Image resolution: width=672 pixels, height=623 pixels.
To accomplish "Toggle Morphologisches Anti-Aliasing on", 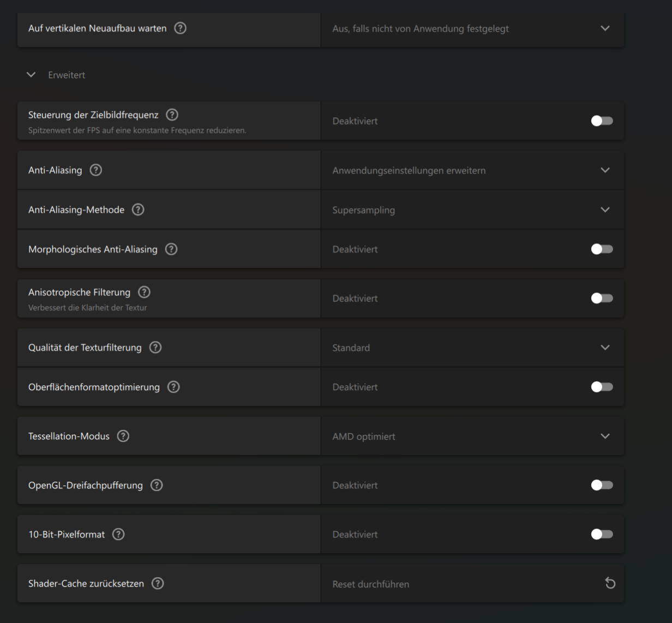I will click(602, 249).
